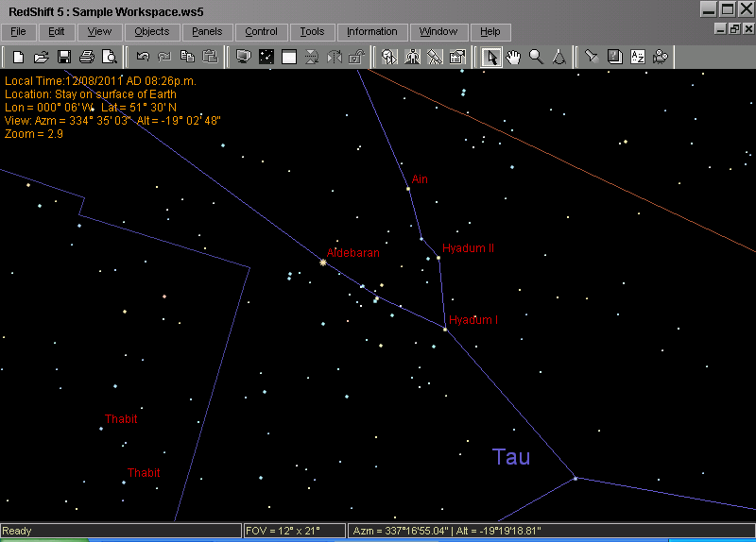This screenshot has width=756, height=542.
Task: Select the magnifying glass zoom tool
Action: [x=536, y=57]
